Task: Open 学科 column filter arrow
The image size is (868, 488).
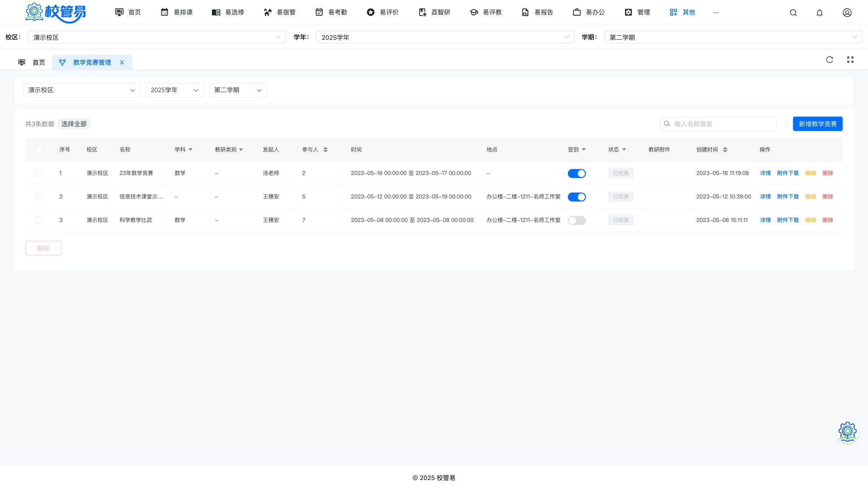Action: (191, 150)
